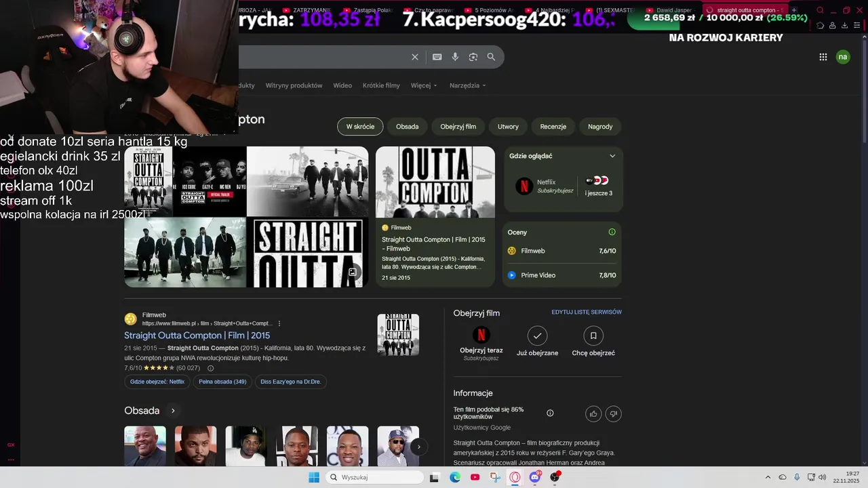Image resolution: width=868 pixels, height=488 pixels.
Task: Click info icon after Filmweb 7,6/10 stars
Action: click(x=210, y=368)
